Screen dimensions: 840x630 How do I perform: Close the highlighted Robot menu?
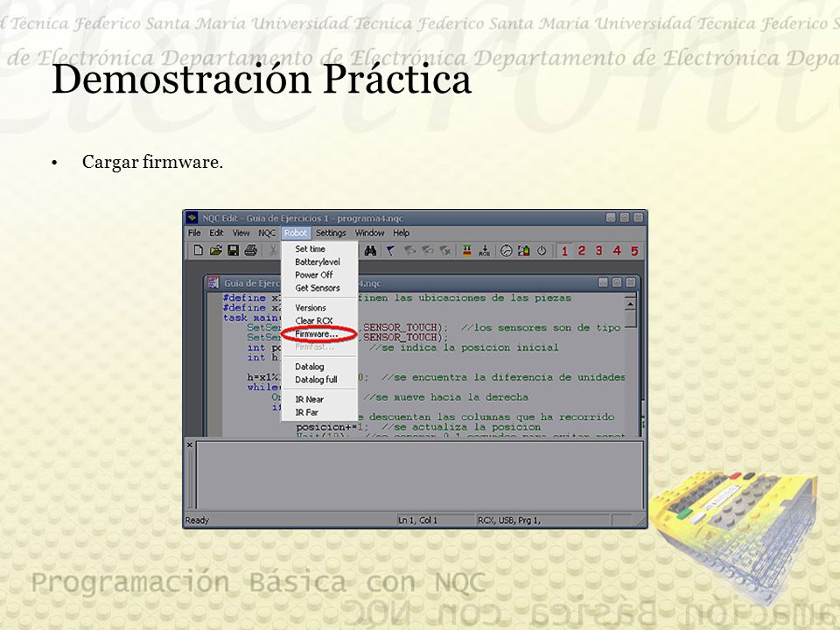click(296, 233)
